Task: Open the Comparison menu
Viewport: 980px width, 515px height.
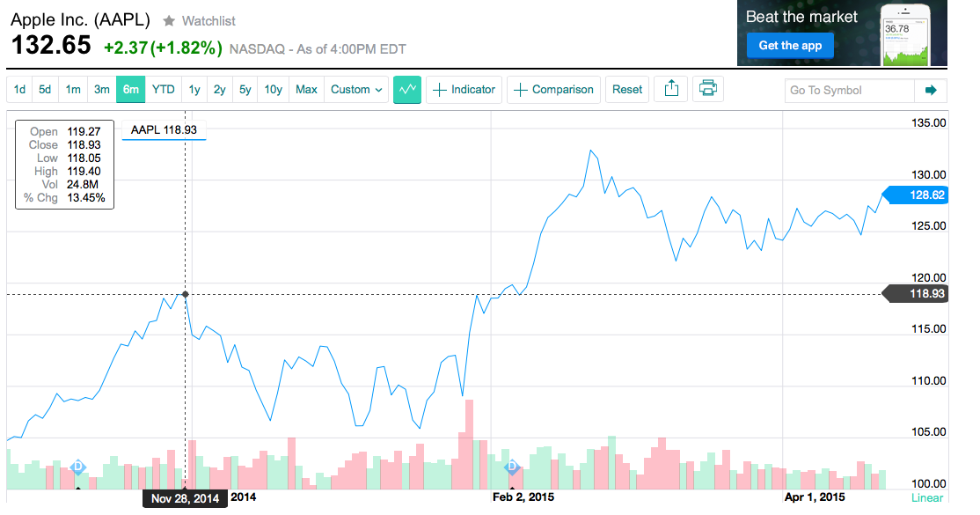Action: 554,89
